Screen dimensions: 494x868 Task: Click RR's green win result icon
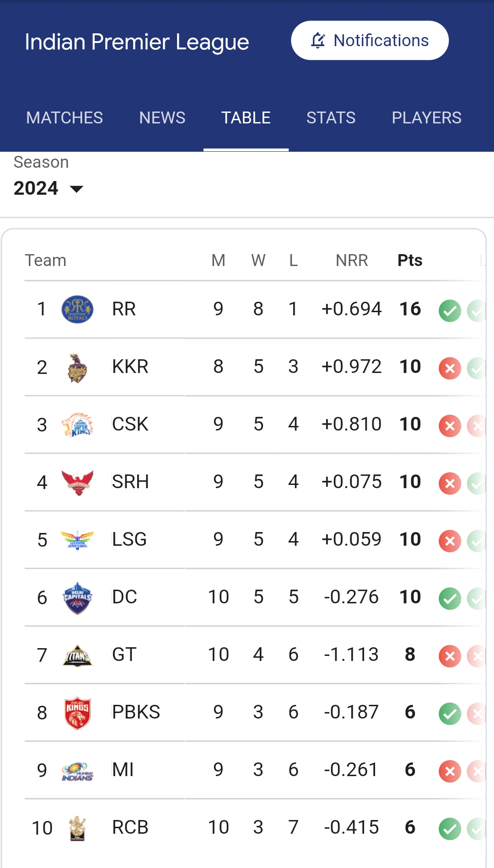coord(450,311)
